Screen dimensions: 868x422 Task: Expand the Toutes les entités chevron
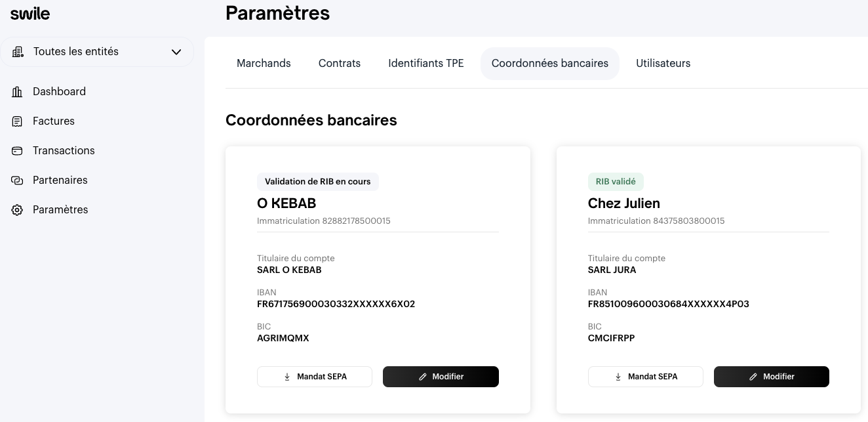[x=176, y=52]
